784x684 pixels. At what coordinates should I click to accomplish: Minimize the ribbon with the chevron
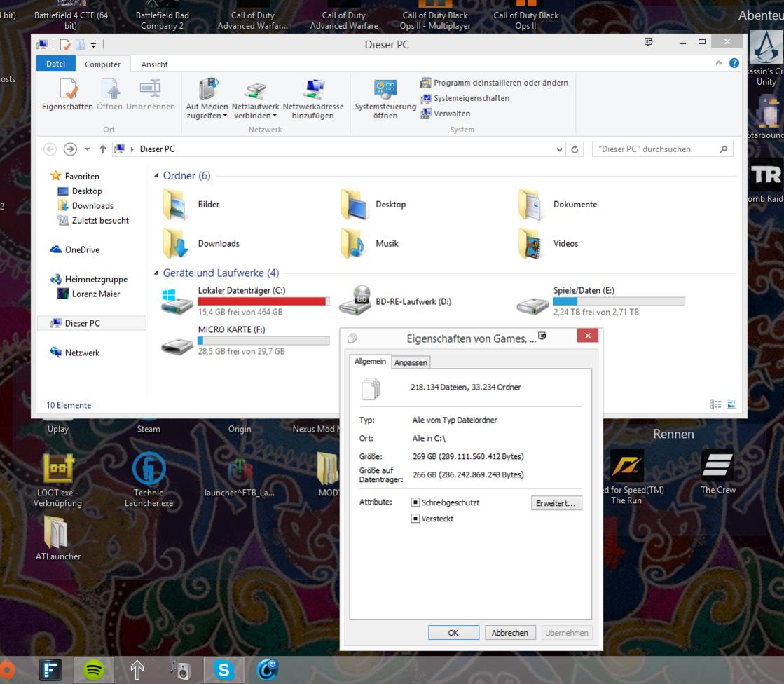click(719, 63)
